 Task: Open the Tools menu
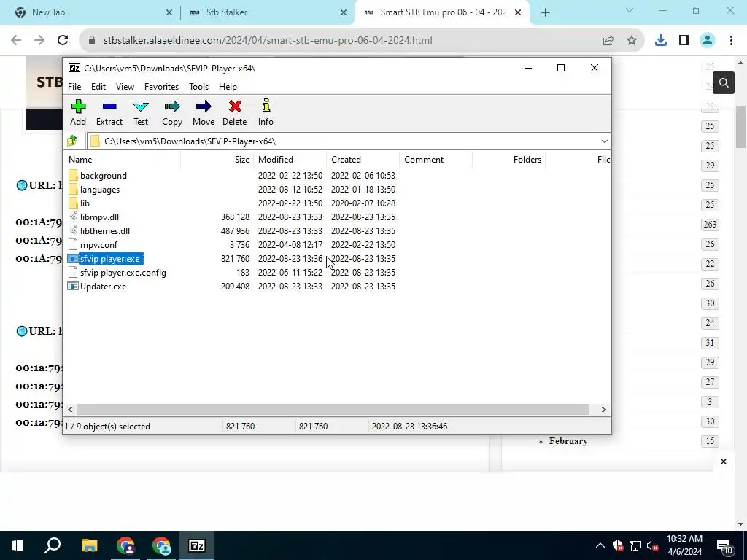(x=198, y=87)
